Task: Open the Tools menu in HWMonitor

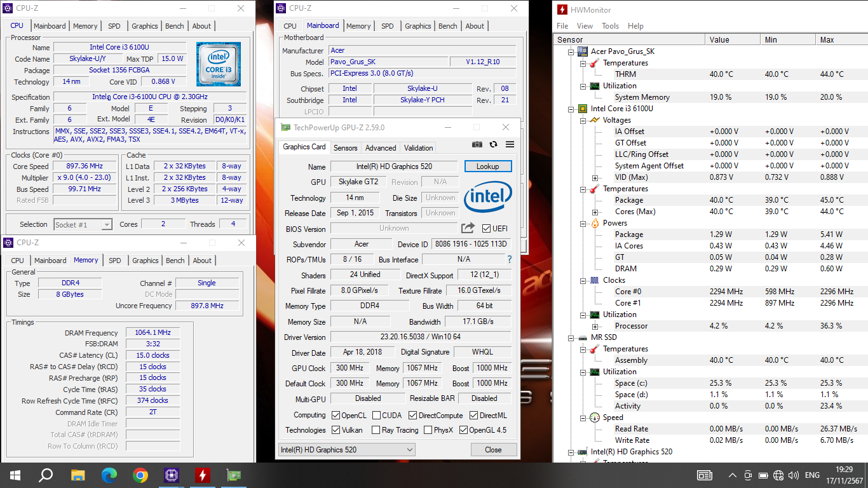Action: (610, 26)
